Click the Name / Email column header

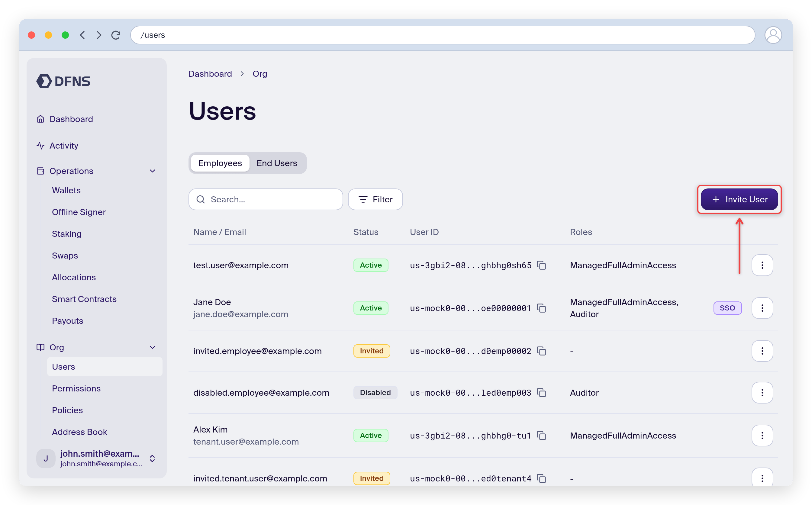(x=219, y=232)
